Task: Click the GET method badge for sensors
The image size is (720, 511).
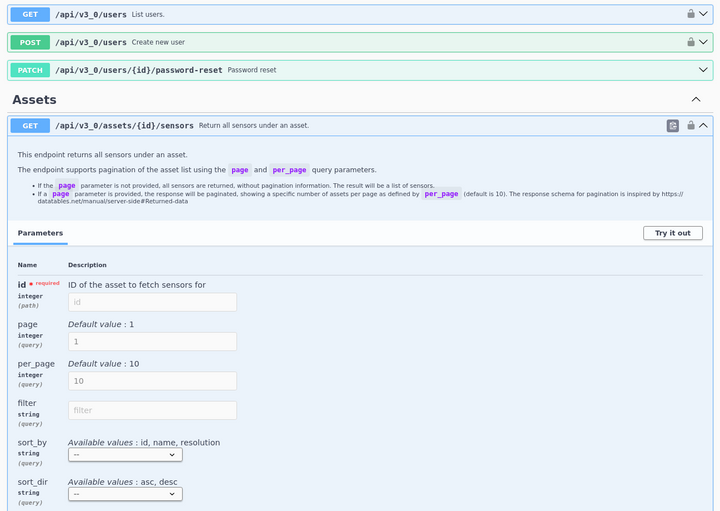Action: (x=30, y=126)
